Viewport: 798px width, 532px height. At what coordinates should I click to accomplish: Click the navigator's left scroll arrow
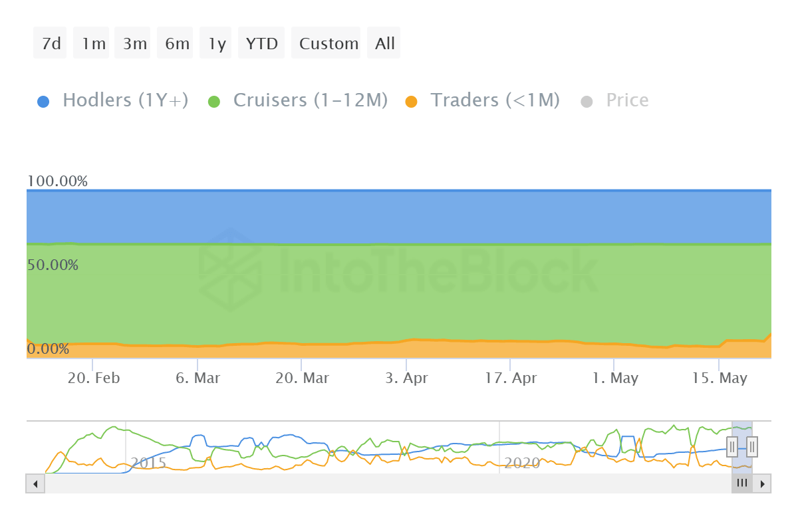point(35,483)
